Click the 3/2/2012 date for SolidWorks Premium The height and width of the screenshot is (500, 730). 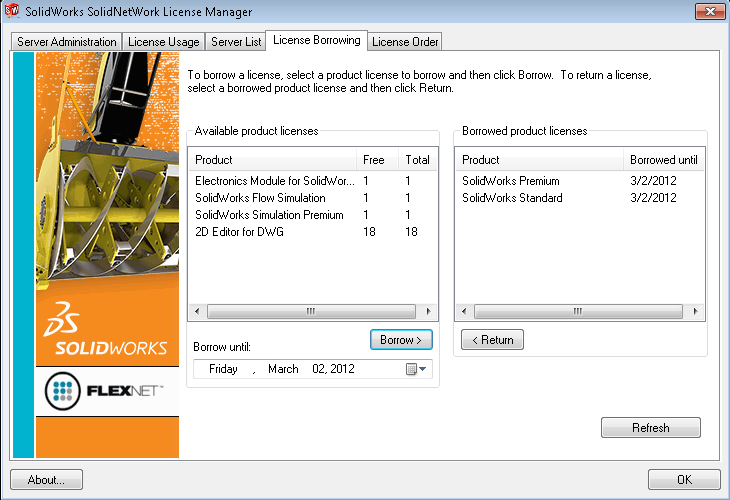coord(653,181)
